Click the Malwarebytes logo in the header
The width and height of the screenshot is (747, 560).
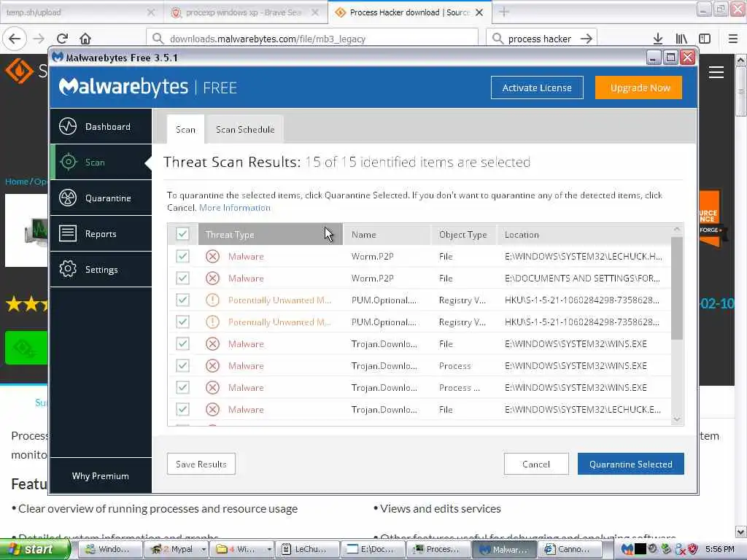click(x=123, y=87)
